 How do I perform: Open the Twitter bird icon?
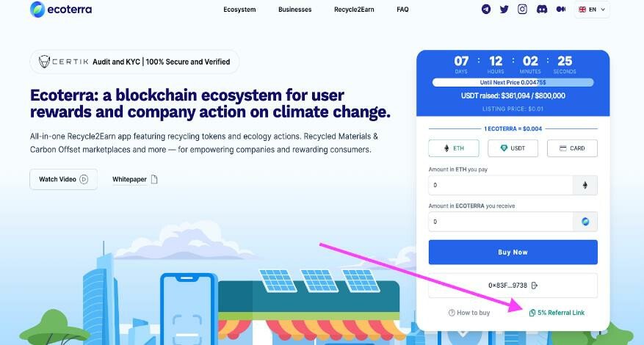tap(504, 10)
